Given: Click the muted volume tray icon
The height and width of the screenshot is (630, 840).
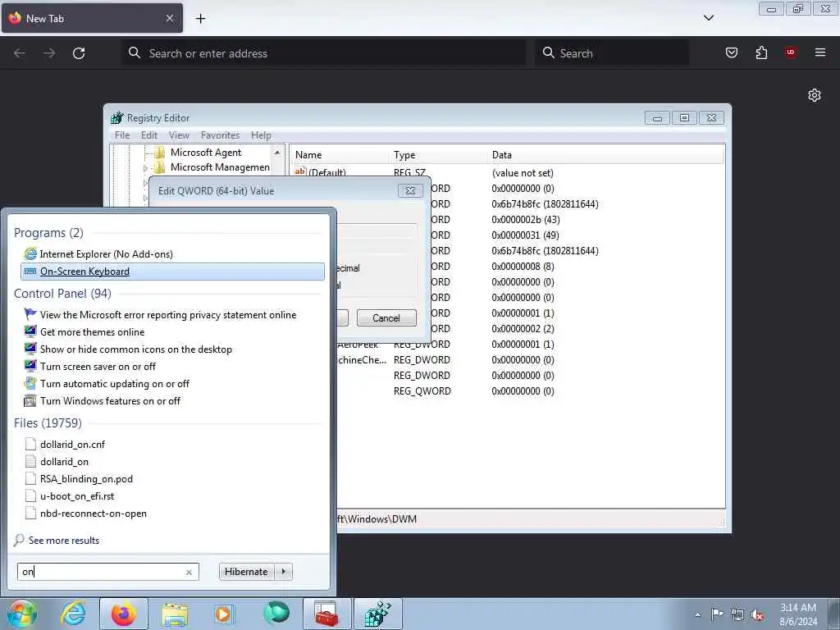Looking at the screenshot, I should coord(757,614).
